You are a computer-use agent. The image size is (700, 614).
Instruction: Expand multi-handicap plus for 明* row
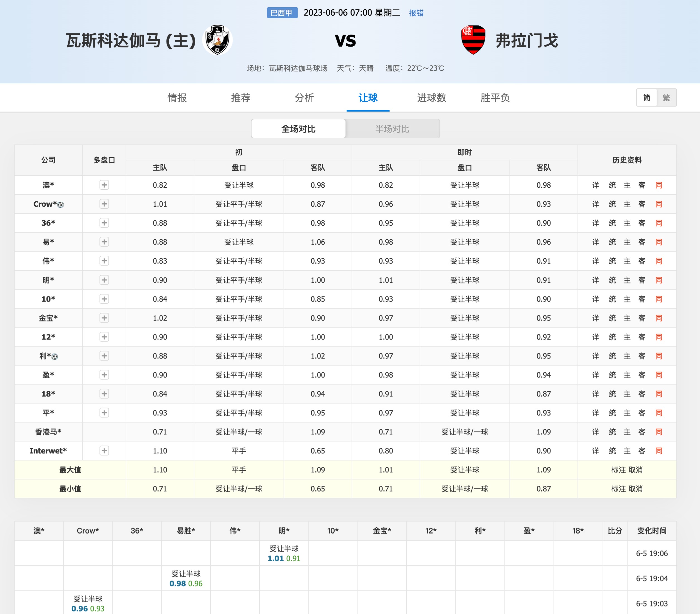click(104, 280)
